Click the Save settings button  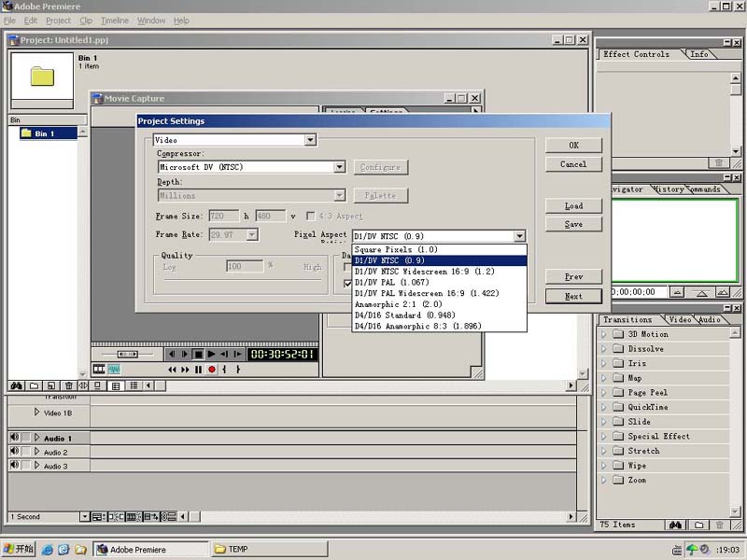pyautogui.click(x=573, y=224)
